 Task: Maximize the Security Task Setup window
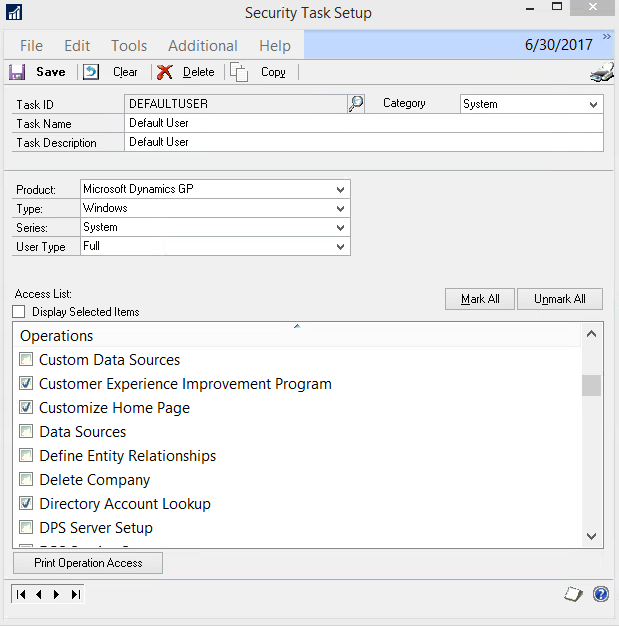[557, 7]
